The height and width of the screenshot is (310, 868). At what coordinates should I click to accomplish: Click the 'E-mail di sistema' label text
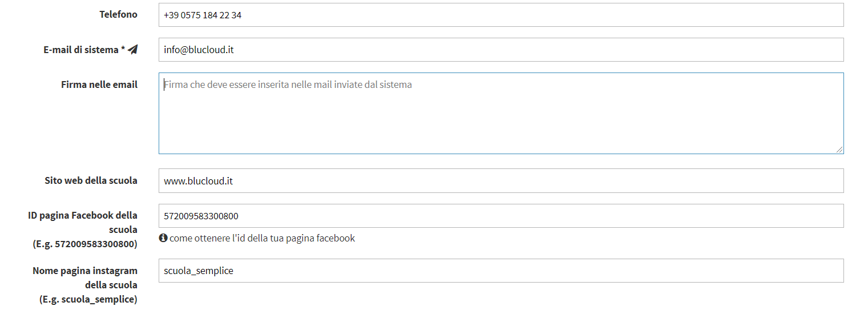point(81,50)
